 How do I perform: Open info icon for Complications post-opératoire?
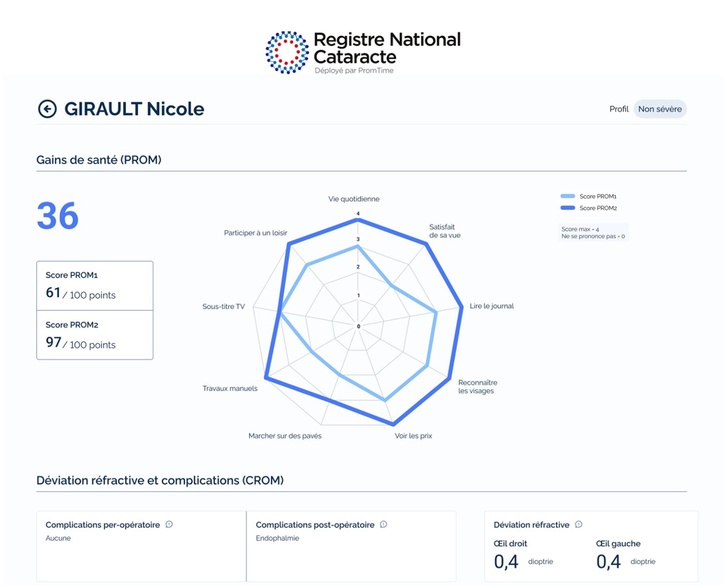tap(384, 525)
